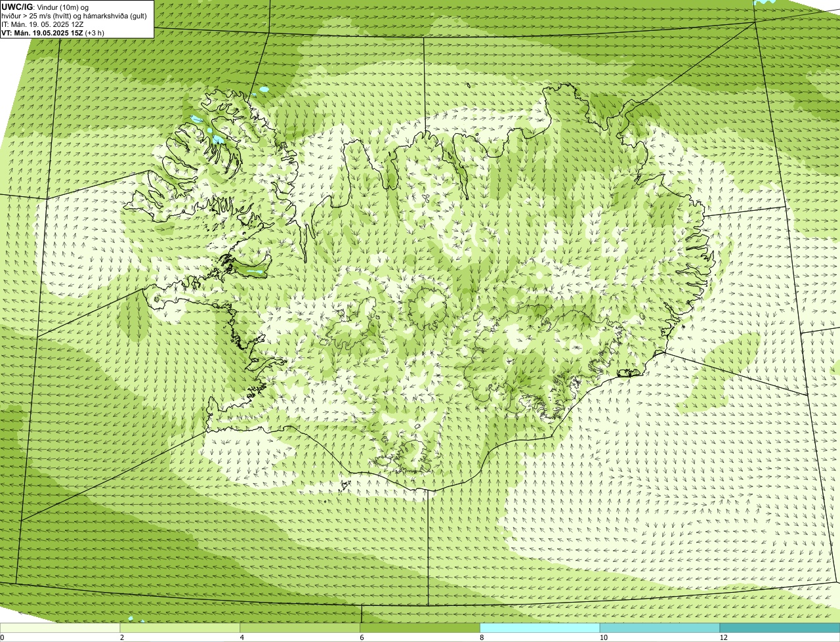Click the '2' scale tick label
Viewport: 840px width, 642px height.
coord(122,637)
